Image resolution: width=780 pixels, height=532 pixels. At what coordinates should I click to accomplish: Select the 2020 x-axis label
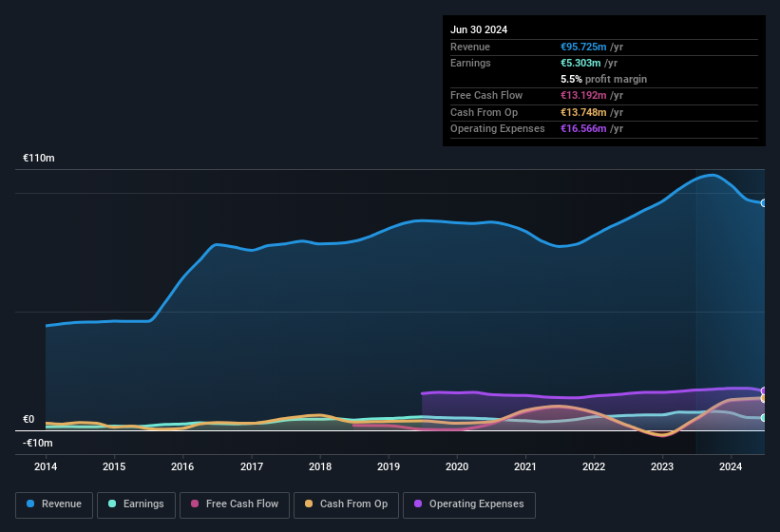pyautogui.click(x=457, y=466)
